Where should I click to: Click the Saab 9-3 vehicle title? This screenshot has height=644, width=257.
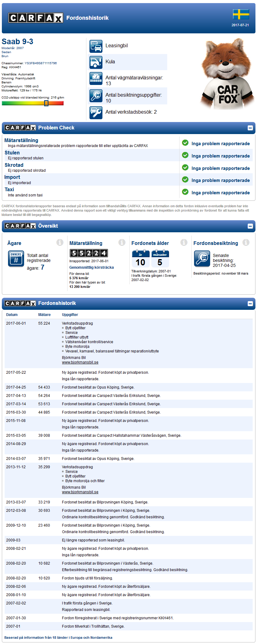tap(17, 41)
